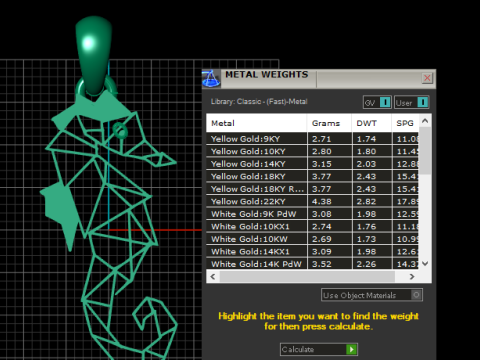Click the table's scroll up arrow
Viewport: 480px width, 360px height.
click(425, 121)
